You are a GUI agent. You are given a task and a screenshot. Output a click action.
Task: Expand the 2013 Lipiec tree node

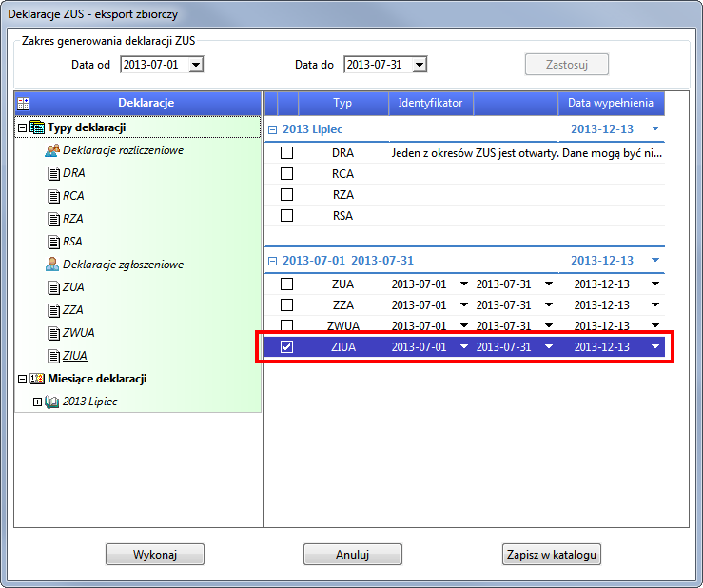[x=38, y=402]
